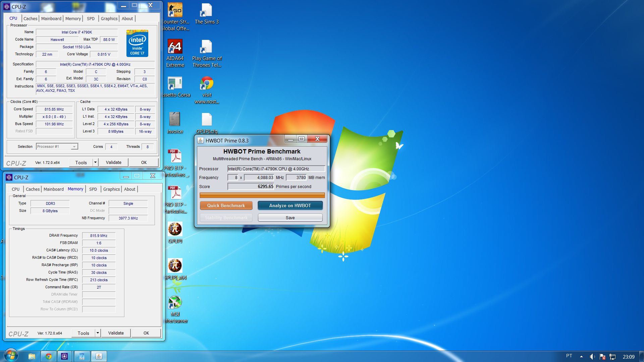The image size is (644, 362).
Task: Open the Assetto Corsa desktop shortcut
Action: pos(175,87)
